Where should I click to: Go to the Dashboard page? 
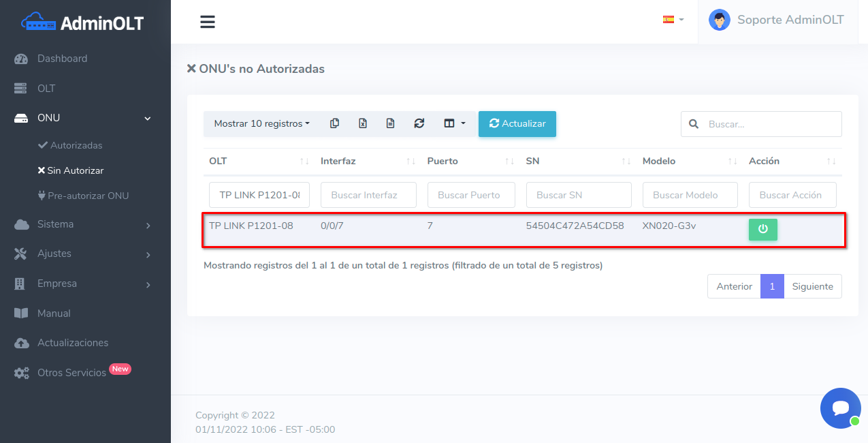62,59
